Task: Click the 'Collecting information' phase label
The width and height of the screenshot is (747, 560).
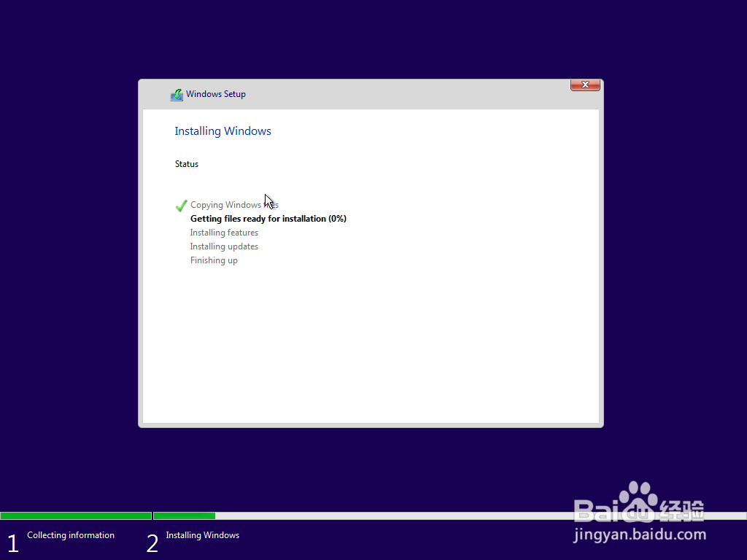Action: [x=71, y=535]
